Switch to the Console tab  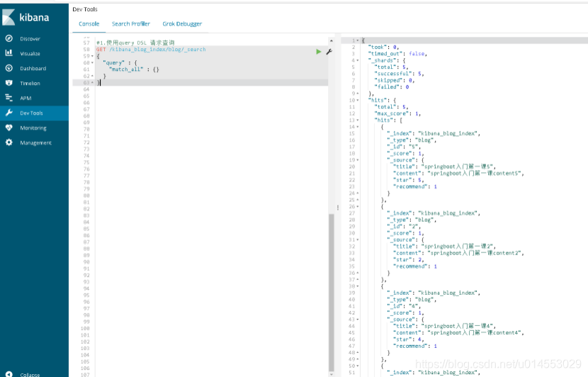[89, 23]
